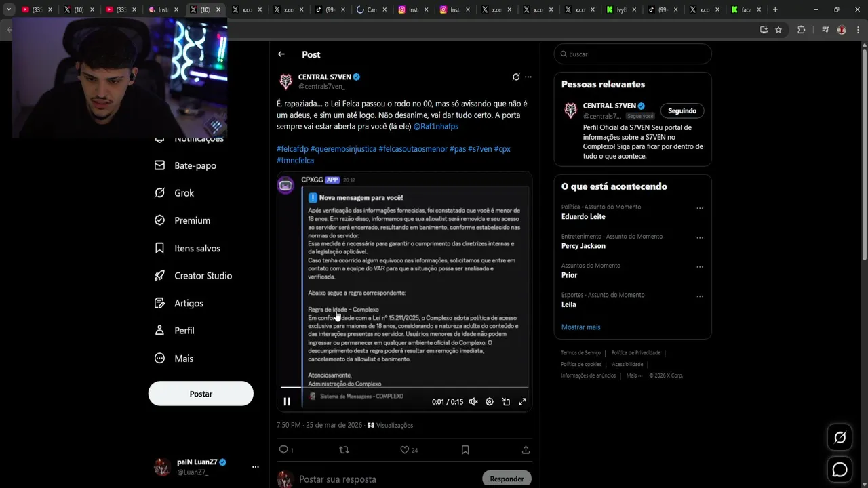Expand the footer Mais menu

coord(634,375)
